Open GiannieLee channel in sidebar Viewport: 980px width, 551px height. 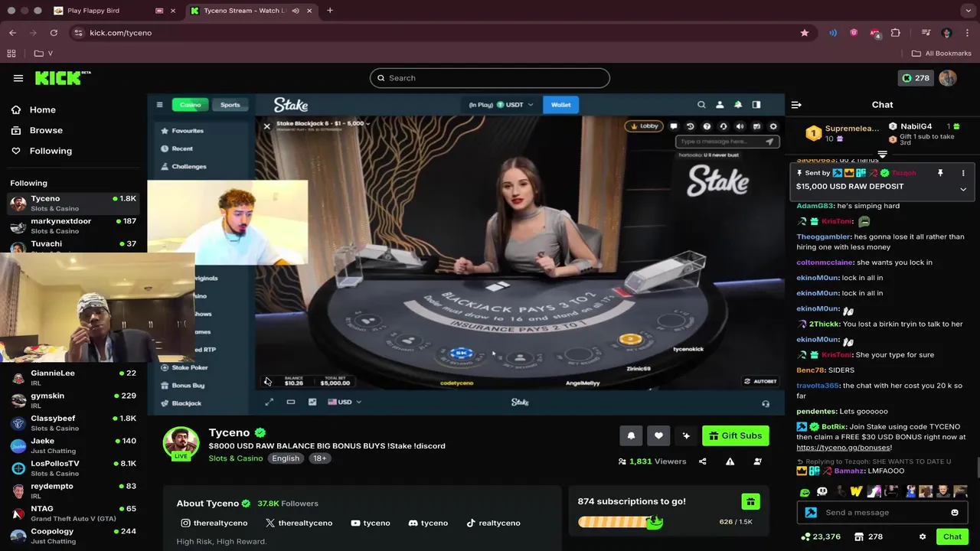[x=73, y=377]
